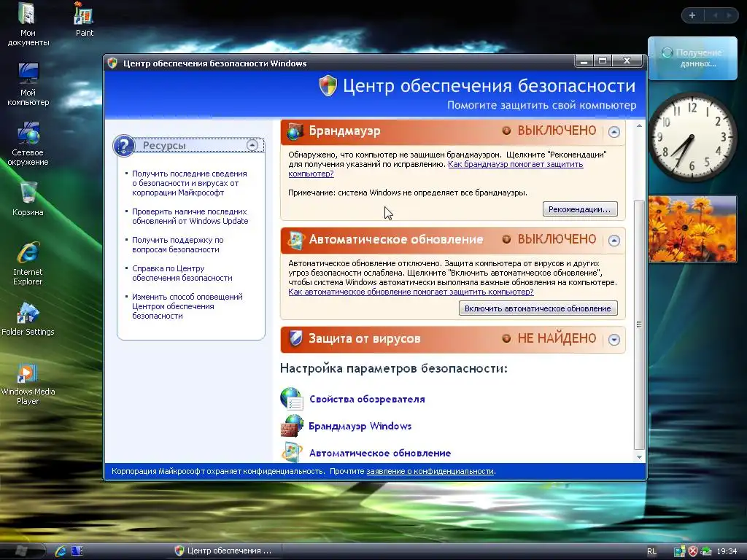This screenshot has height=560, width=747.
Task: Open Брандмауэр Windows settings link
Action: click(x=360, y=426)
